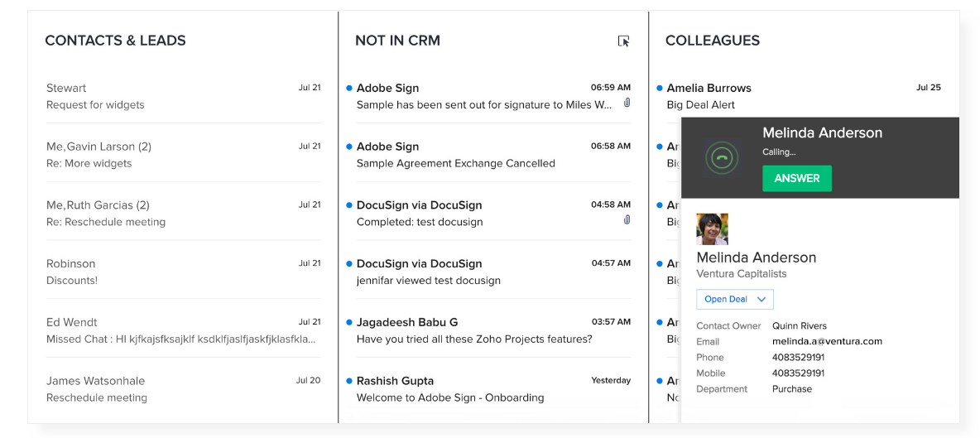This screenshot has width=980, height=438.
Task: Click Melinda Anderson's profile photo
Action: pos(712,229)
